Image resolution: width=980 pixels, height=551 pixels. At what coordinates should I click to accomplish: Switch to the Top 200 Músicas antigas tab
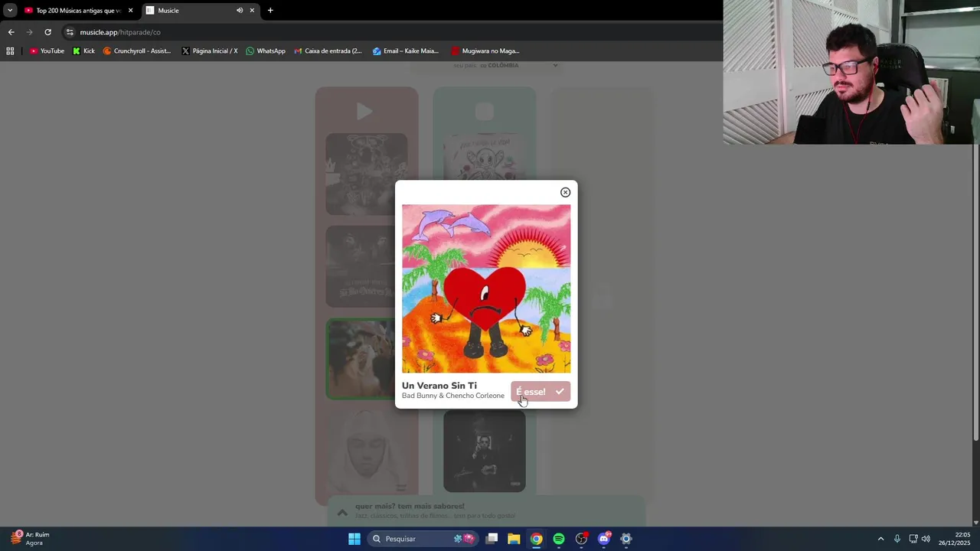(77, 11)
